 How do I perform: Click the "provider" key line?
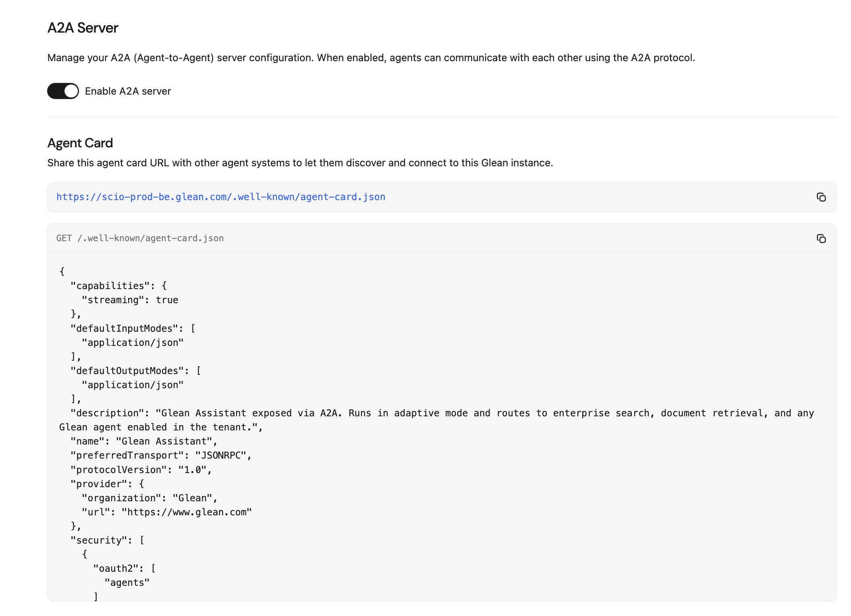[107, 484]
